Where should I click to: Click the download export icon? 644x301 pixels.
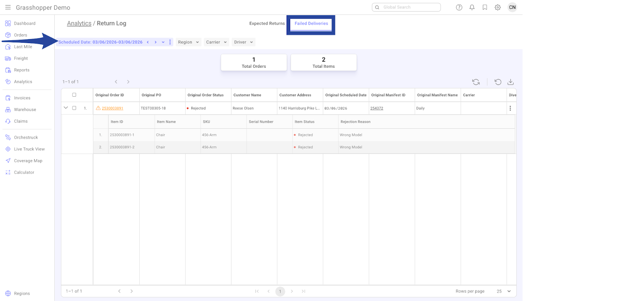click(510, 82)
